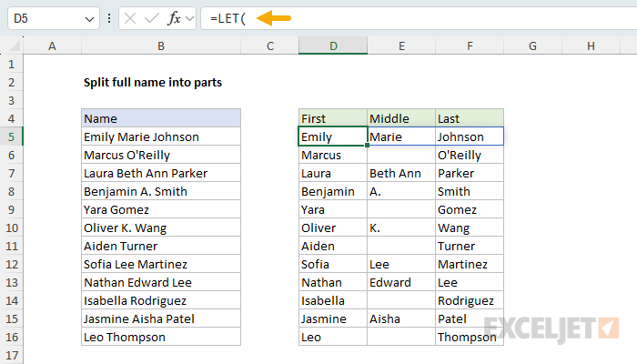Open Insert Function via fx icon
The image size is (637, 364).
(174, 18)
